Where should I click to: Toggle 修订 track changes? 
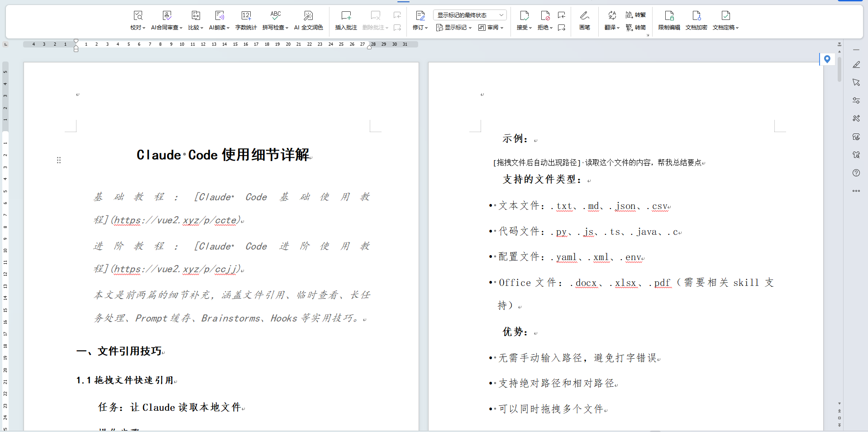click(420, 21)
